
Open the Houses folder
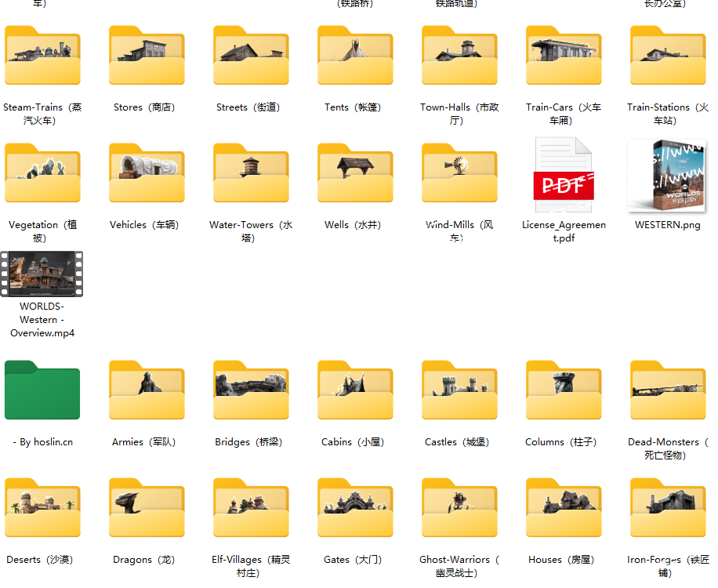(x=564, y=509)
